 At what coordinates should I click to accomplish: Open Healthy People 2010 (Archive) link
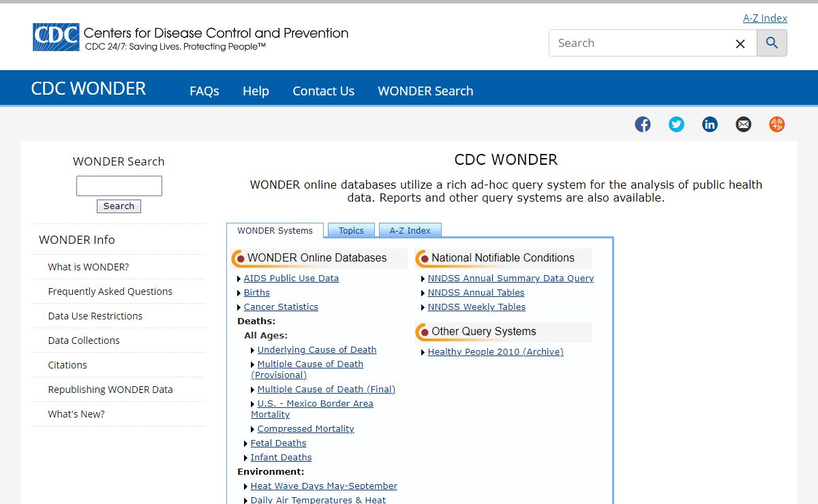click(496, 351)
